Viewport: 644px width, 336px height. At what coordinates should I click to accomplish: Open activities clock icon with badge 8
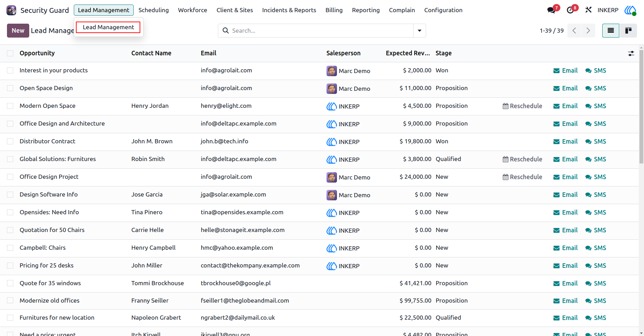(x=570, y=10)
